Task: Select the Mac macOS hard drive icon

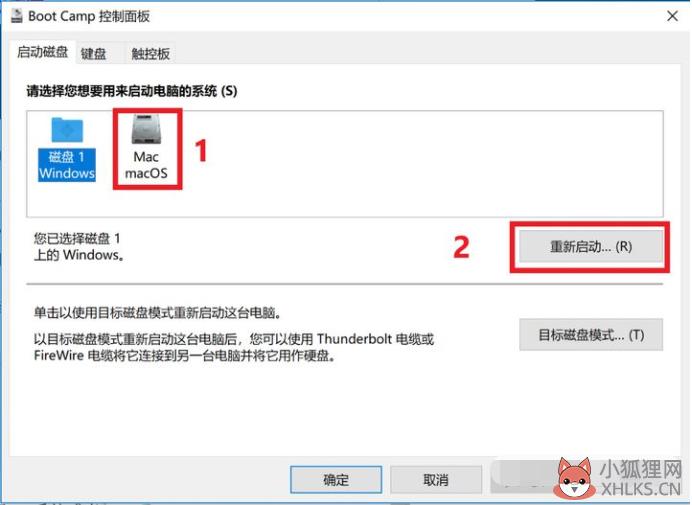Action: 146,130
